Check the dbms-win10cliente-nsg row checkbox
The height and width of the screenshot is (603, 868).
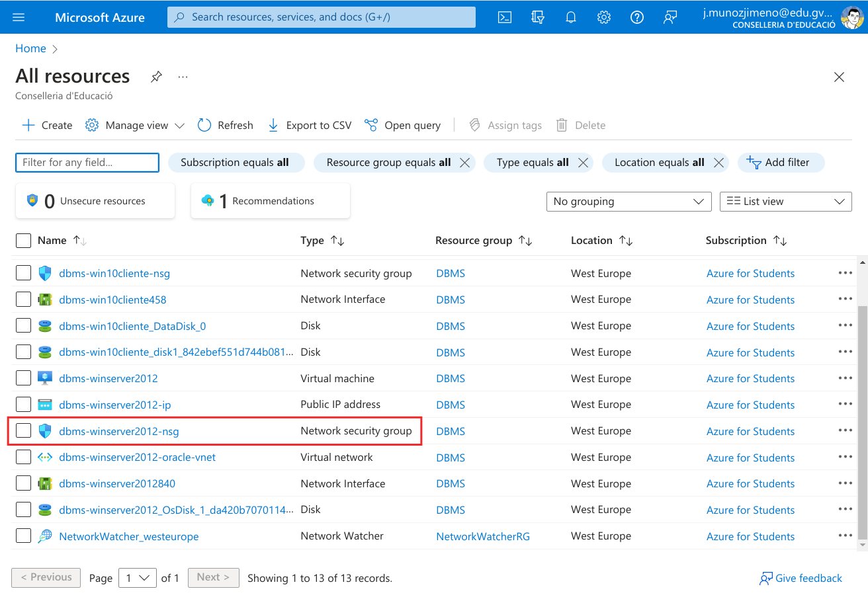pos(23,273)
